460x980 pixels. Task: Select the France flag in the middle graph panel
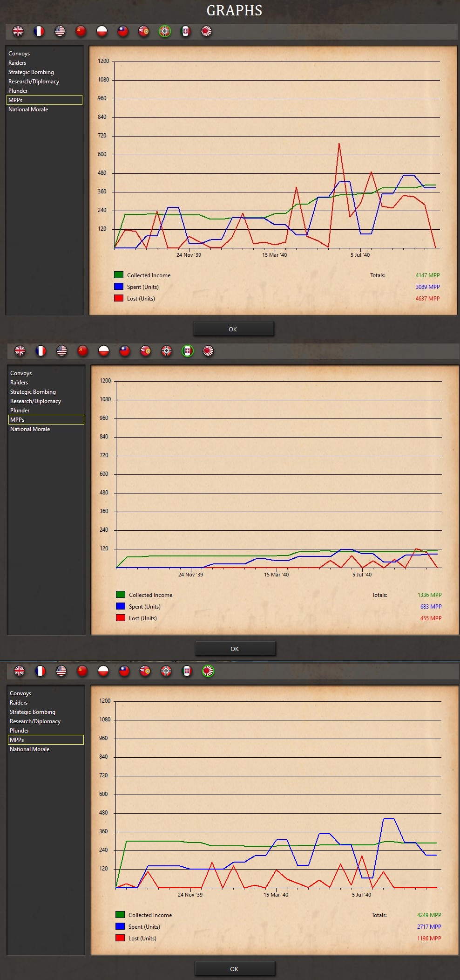pos(41,351)
